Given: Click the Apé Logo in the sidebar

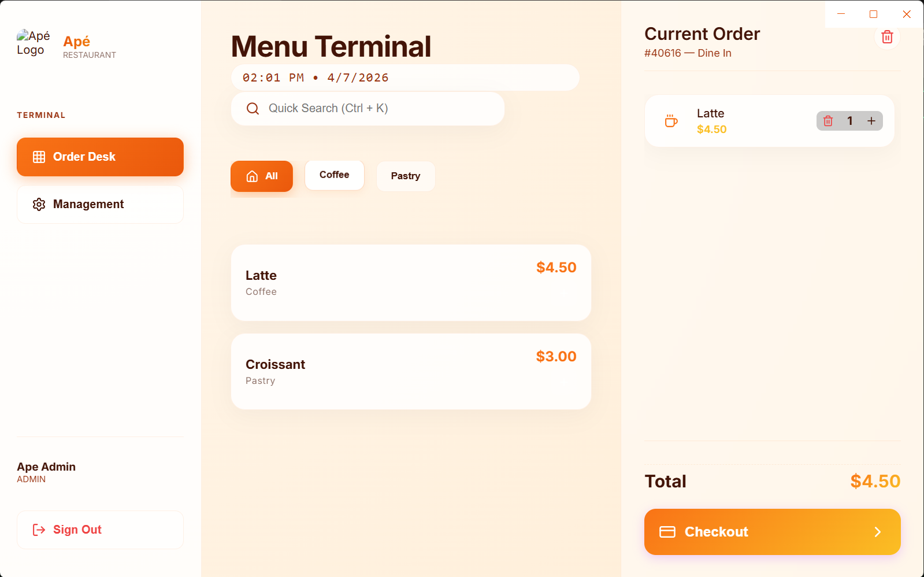Looking at the screenshot, I should pos(33,43).
